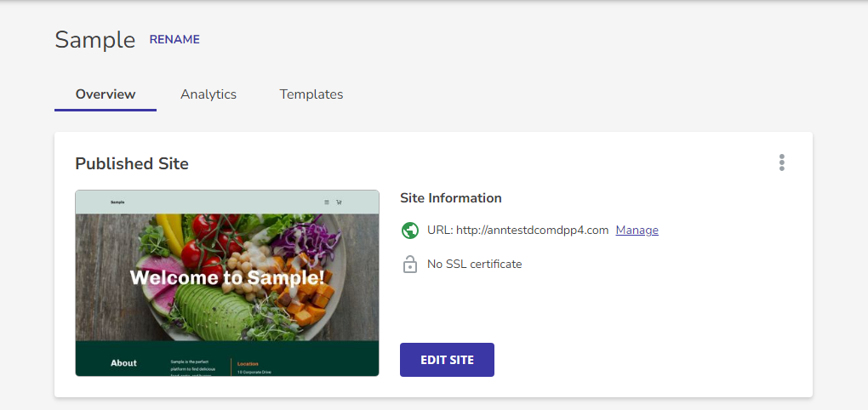The image size is (868, 410).
Task: Click the EDIT SITE button
Action: click(447, 360)
